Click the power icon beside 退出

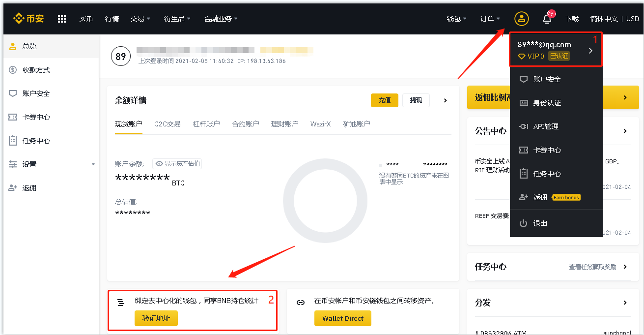point(524,223)
